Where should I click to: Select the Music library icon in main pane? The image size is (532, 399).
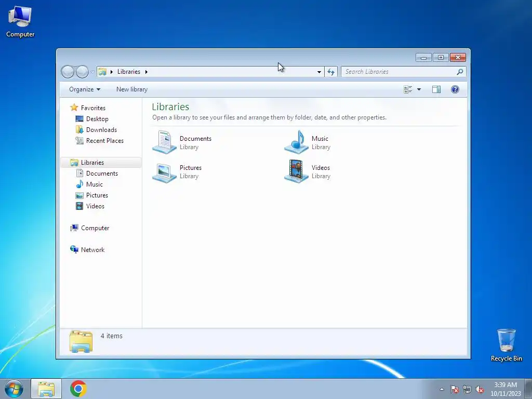296,142
